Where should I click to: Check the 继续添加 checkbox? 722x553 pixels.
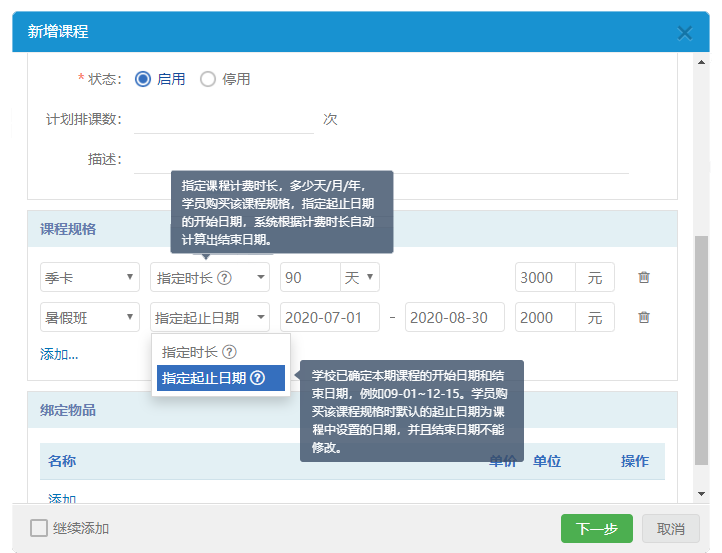click(39, 528)
